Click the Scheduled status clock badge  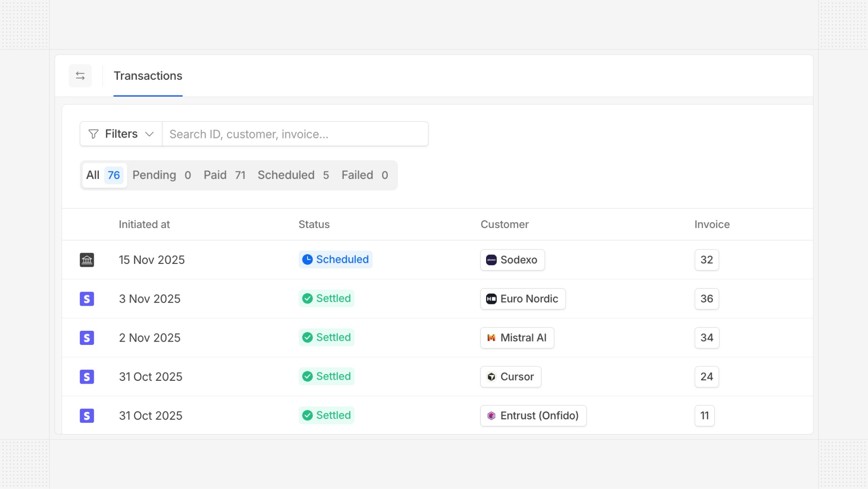click(335, 259)
